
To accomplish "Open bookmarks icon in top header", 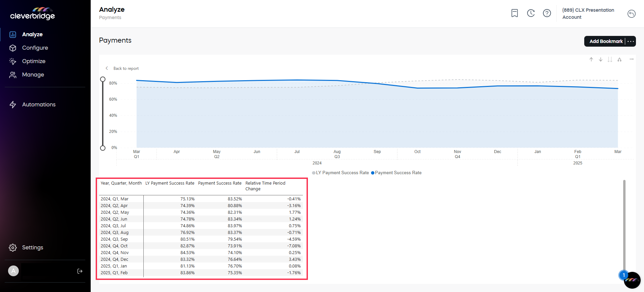I will 514,13.
